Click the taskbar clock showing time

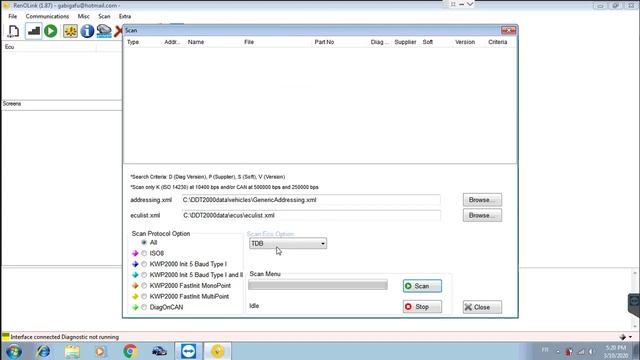point(616,348)
